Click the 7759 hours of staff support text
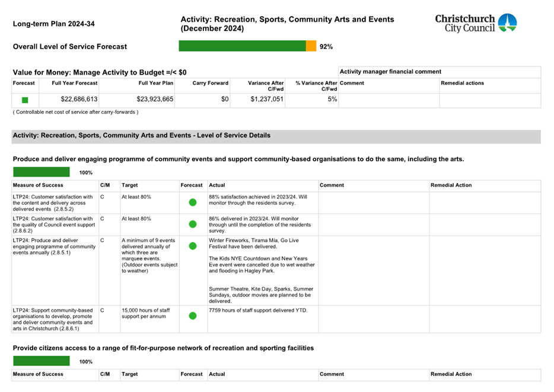 (x=258, y=311)
